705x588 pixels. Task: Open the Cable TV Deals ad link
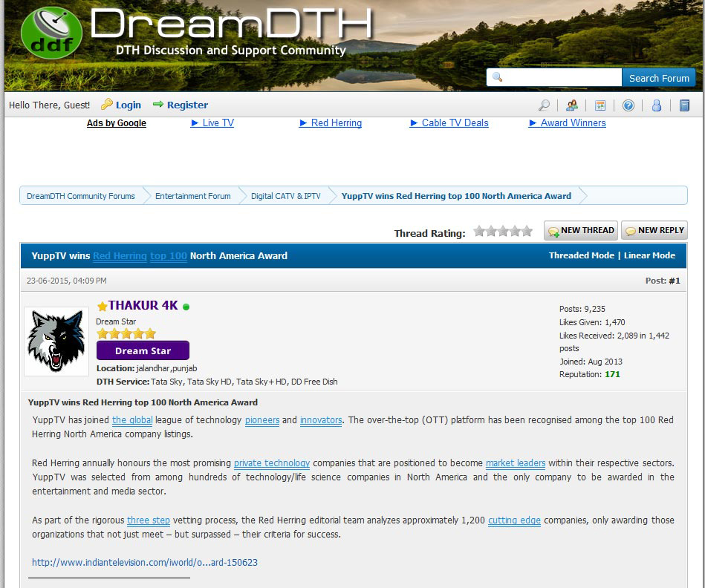[x=449, y=123]
